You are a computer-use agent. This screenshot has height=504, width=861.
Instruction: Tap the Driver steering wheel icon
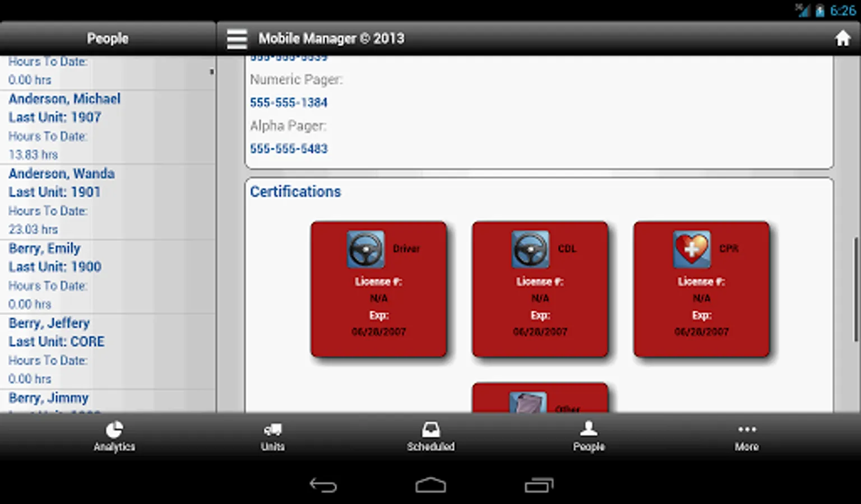[x=365, y=249]
